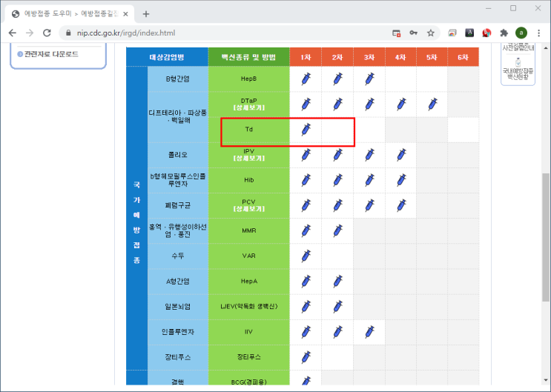Click the 폐렴구균 disease cell

click(x=178, y=205)
